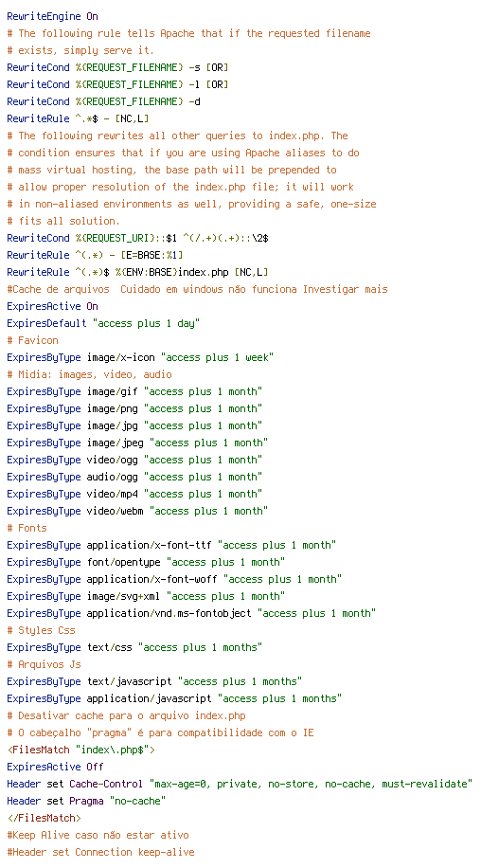Click the ExpiresDefault "access plus 1 day" line
This screenshot has width=481, height=868.
tap(103, 323)
